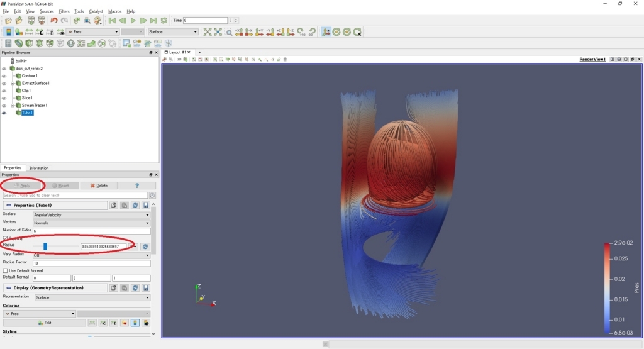Viewport: 644px width, 349px height.
Task: Rotate the view 90 degrees counterclockwise
Action: click(312, 32)
